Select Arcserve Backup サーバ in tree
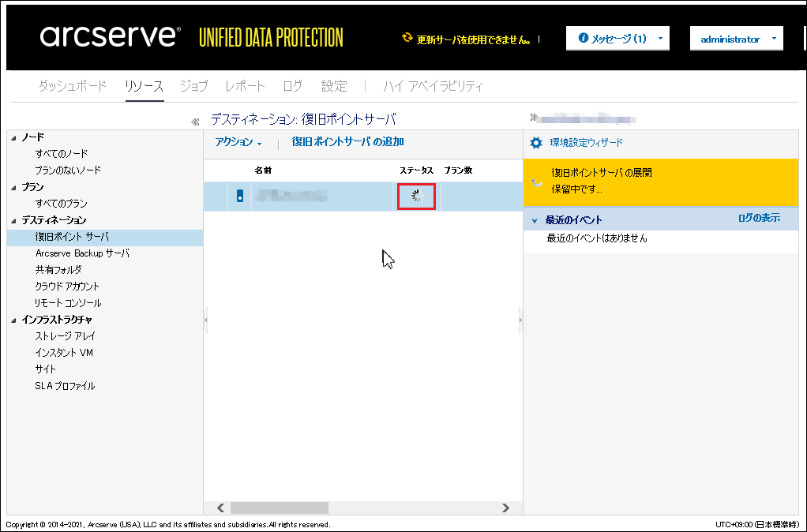This screenshot has width=807, height=532. tap(82, 253)
